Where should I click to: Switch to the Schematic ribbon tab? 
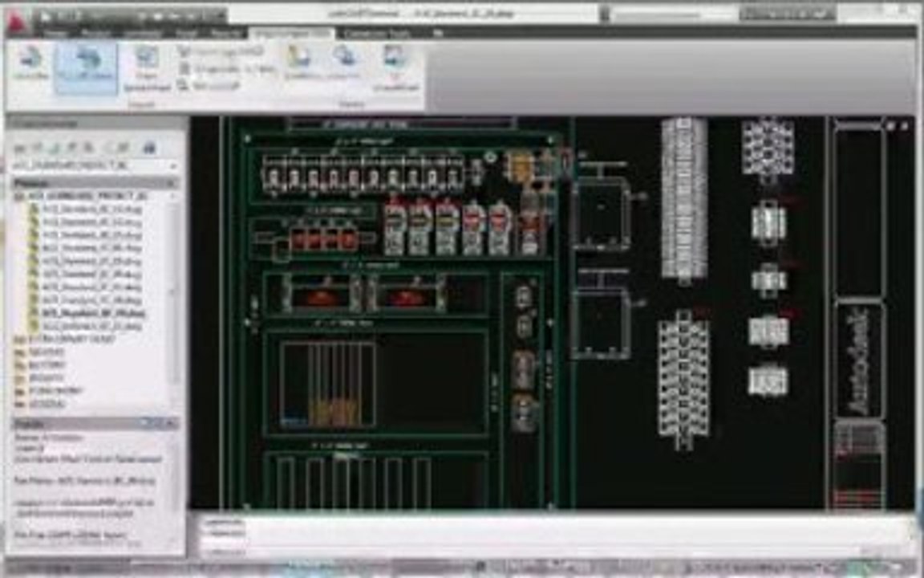click(x=142, y=34)
